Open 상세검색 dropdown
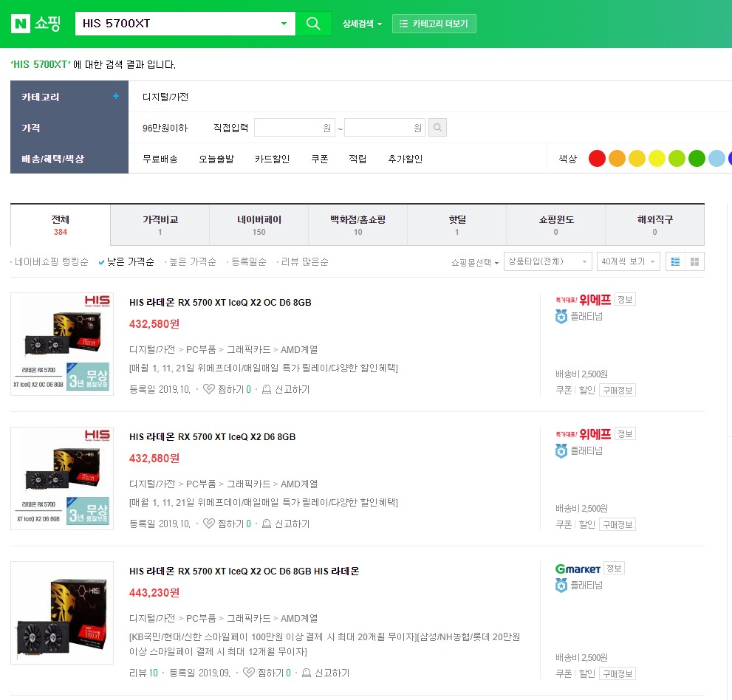 pos(362,24)
